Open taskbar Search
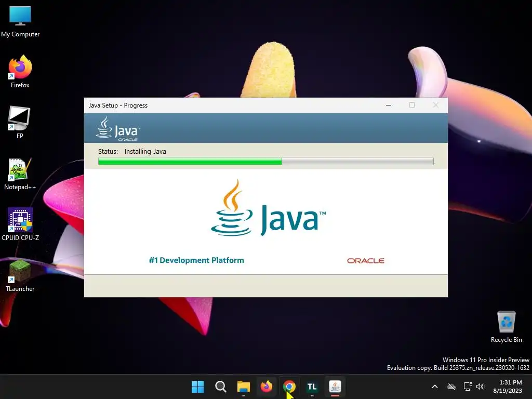This screenshot has width=532, height=399. coord(220,387)
